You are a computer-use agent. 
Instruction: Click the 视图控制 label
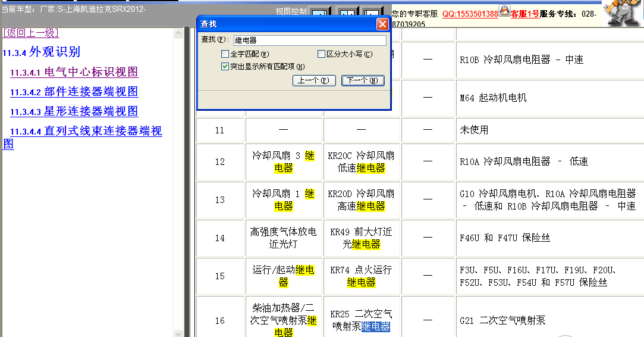tap(291, 11)
